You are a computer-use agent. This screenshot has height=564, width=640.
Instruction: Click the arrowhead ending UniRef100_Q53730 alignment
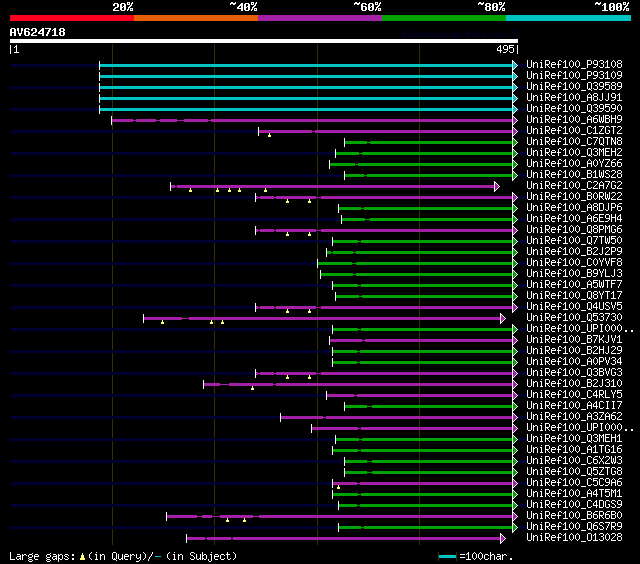tap(503, 319)
